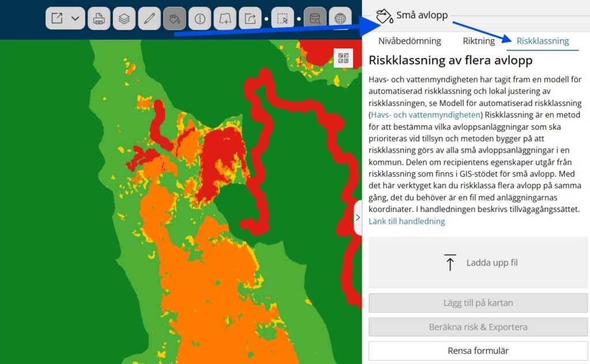Open the information tool icon
The image size is (590, 364).
[x=200, y=18]
